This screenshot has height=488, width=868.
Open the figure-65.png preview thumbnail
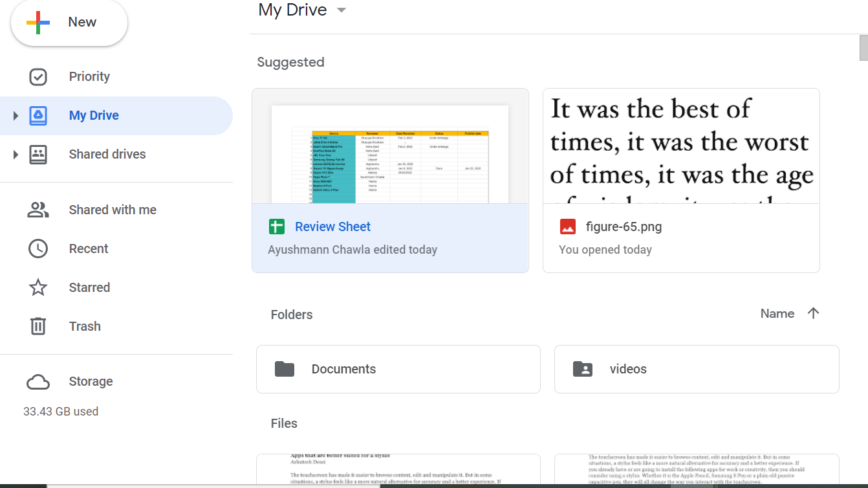(x=681, y=146)
